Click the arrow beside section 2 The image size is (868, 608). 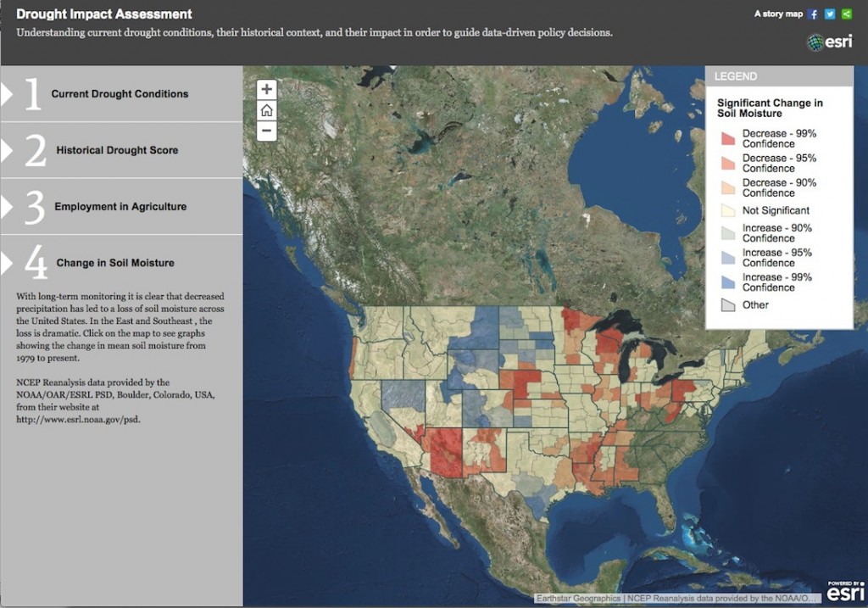point(6,151)
